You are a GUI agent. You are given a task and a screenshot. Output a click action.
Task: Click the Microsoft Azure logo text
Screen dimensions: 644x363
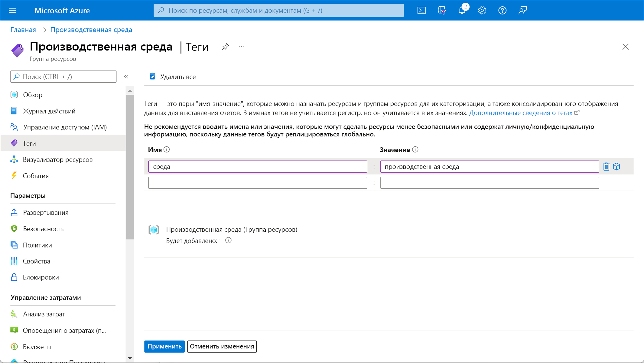pos(62,11)
